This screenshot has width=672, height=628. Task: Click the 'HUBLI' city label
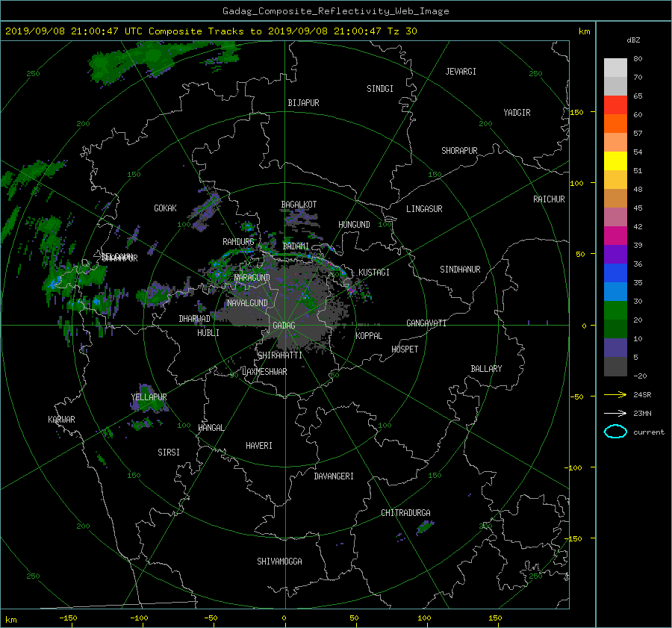pos(208,333)
